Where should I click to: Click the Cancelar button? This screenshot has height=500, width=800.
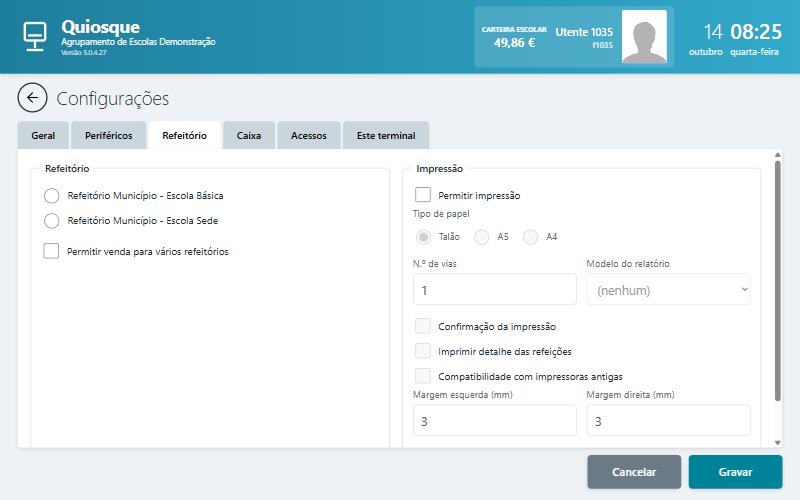[x=634, y=472]
